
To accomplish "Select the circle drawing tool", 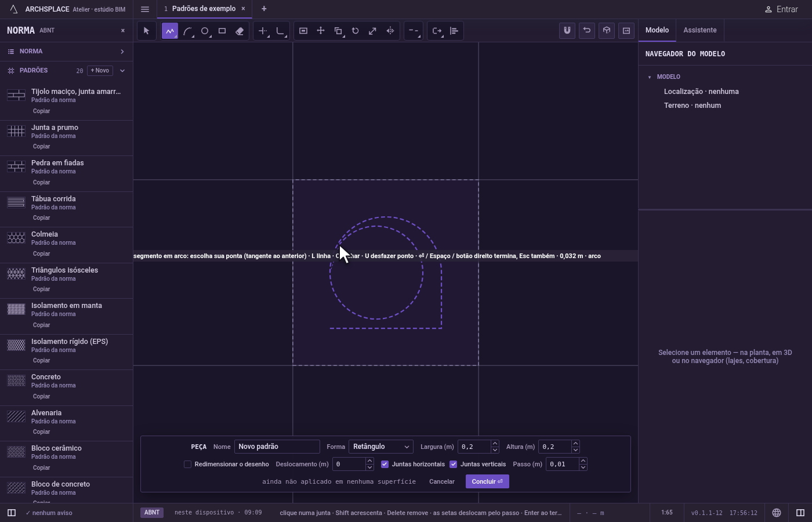I will tap(205, 31).
